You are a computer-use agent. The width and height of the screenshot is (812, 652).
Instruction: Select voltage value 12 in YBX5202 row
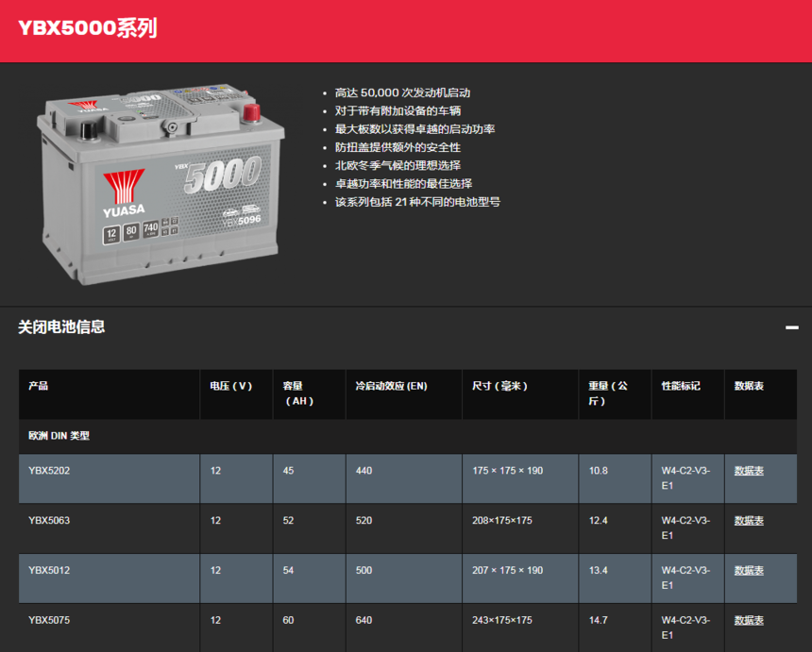coord(215,471)
